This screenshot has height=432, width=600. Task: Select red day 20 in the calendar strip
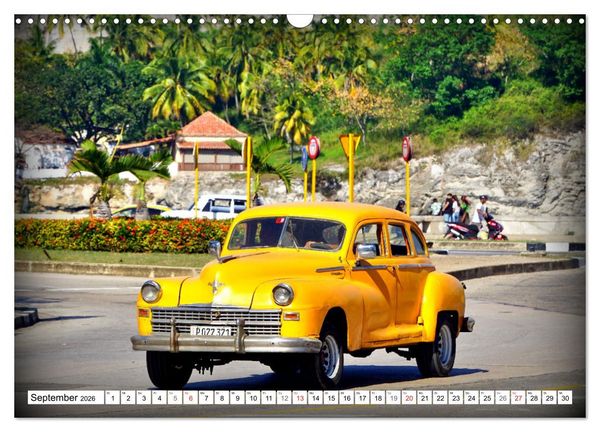click(409, 398)
